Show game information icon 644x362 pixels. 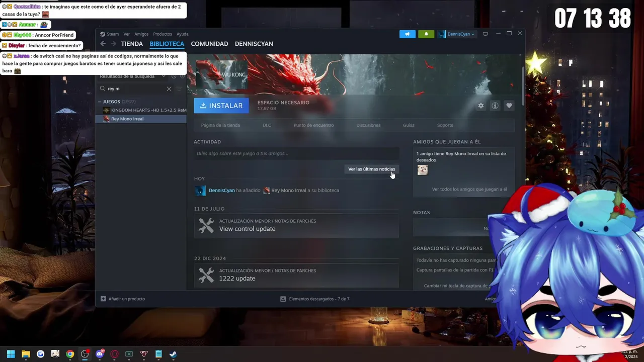click(495, 106)
